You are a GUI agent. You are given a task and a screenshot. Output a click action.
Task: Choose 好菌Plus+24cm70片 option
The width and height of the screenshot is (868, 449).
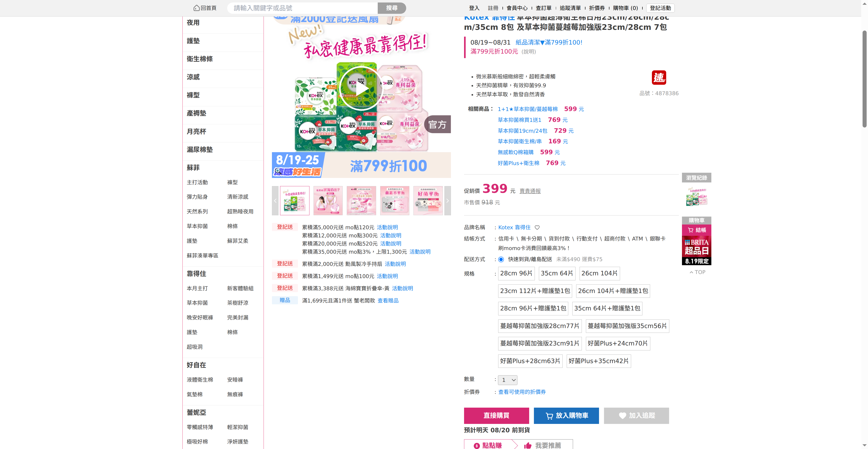(x=618, y=343)
